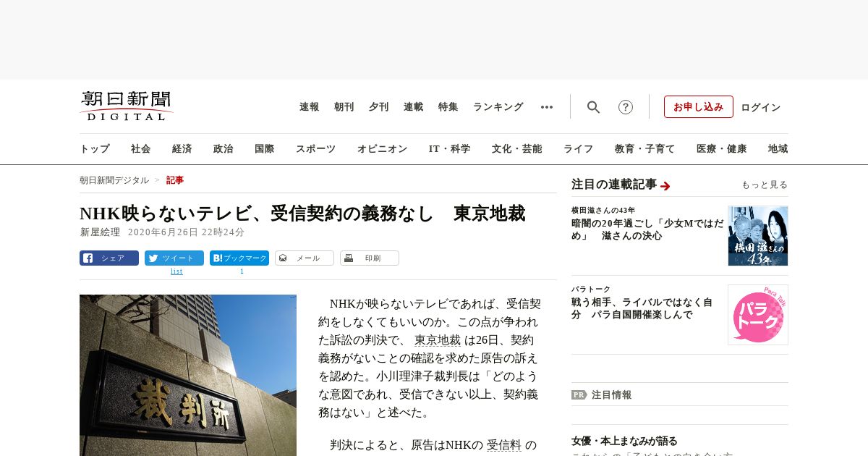Click author name 新屋絵理
The width and height of the screenshot is (868, 456).
[101, 232]
